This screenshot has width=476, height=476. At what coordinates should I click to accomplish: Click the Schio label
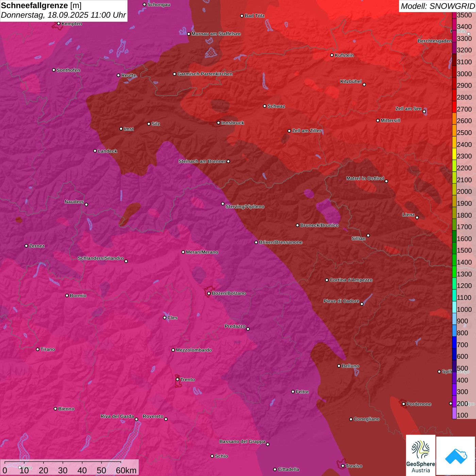point(221,456)
